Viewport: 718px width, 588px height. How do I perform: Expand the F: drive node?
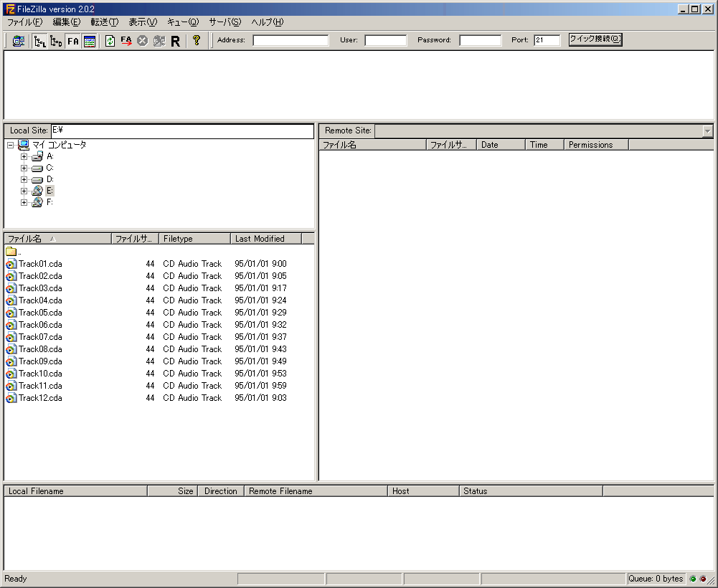click(24, 202)
